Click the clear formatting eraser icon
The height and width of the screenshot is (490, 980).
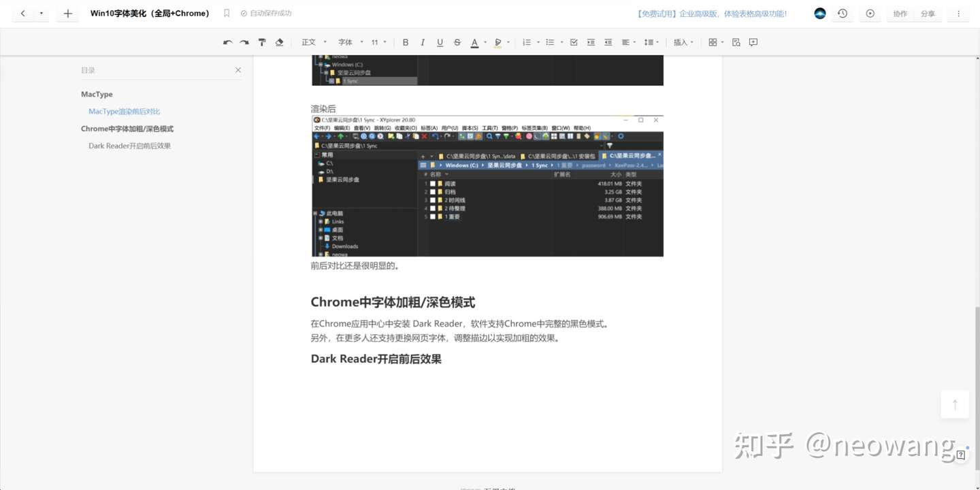click(x=279, y=42)
